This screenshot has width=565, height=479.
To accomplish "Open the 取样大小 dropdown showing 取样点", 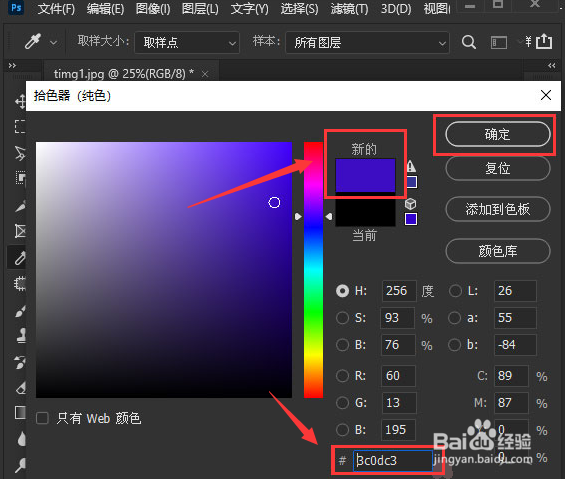I will tap(187, 43).
